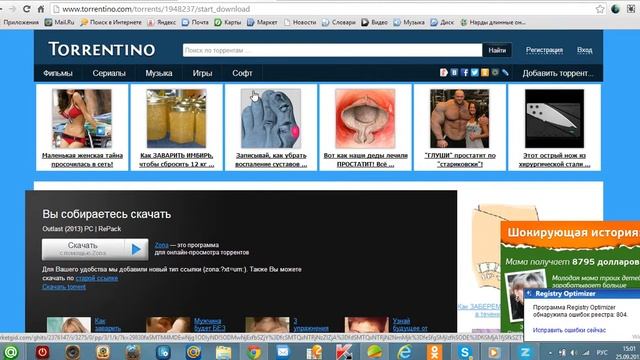
Task: Click the surgical steel knife ad thumbnail
Action: 554,118
